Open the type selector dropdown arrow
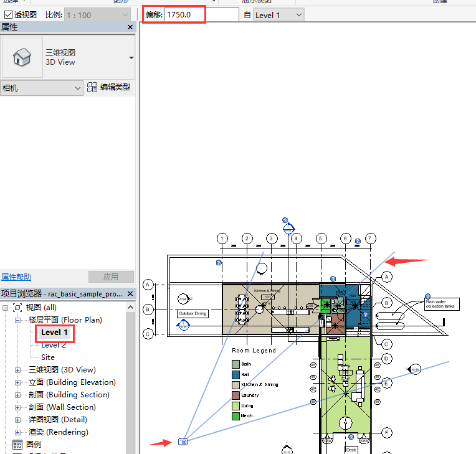Image resolution: width=476 pixels, height=454 pixels. click(131, 58)
